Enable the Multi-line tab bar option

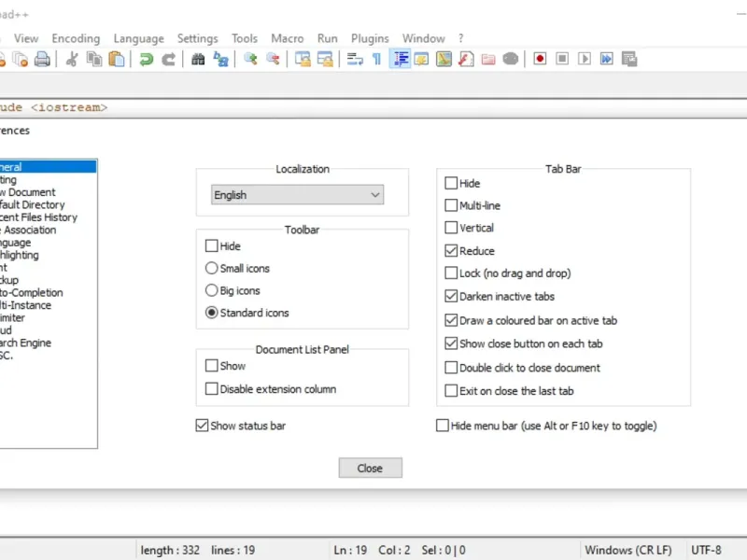point(451,205)
